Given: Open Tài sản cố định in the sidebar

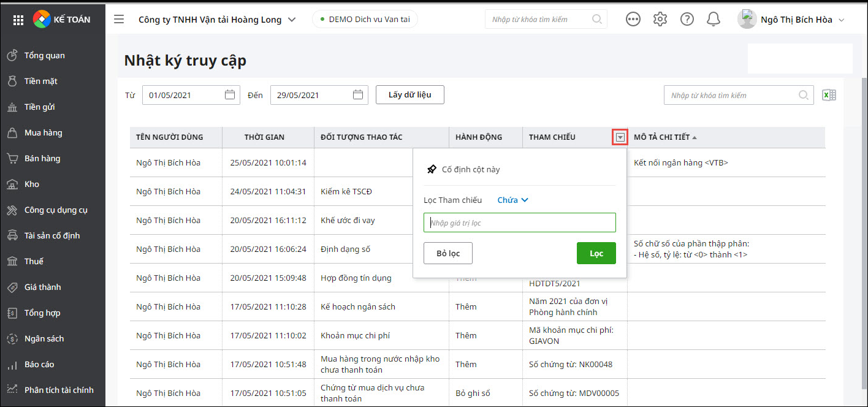Looking at the screenshot, I should (52, 235).
